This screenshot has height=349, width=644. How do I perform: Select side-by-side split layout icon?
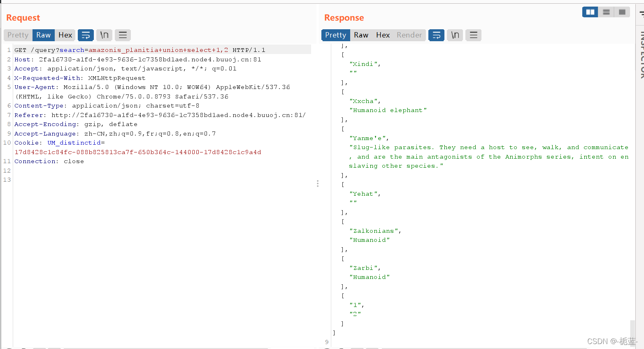(590, 12)
